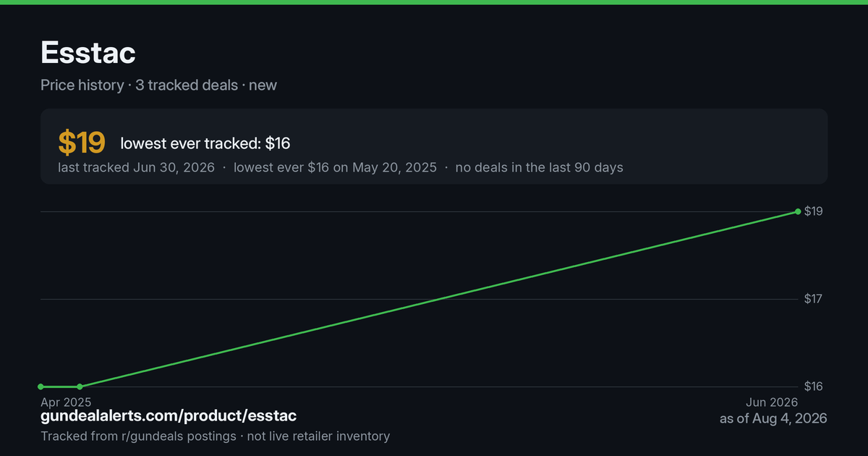This screenshot has height=456, width=868.
Task: Select the second $16 chart data point
Action: point(80,387)
